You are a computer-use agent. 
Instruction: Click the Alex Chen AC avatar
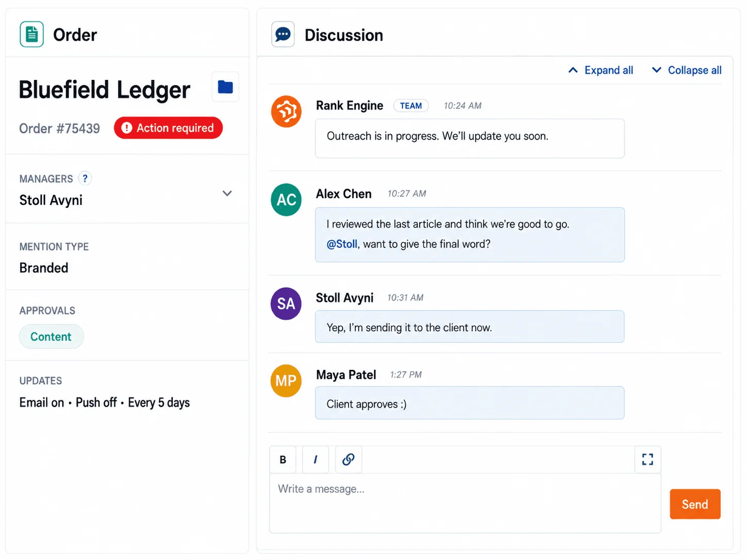tap(286, 200)
